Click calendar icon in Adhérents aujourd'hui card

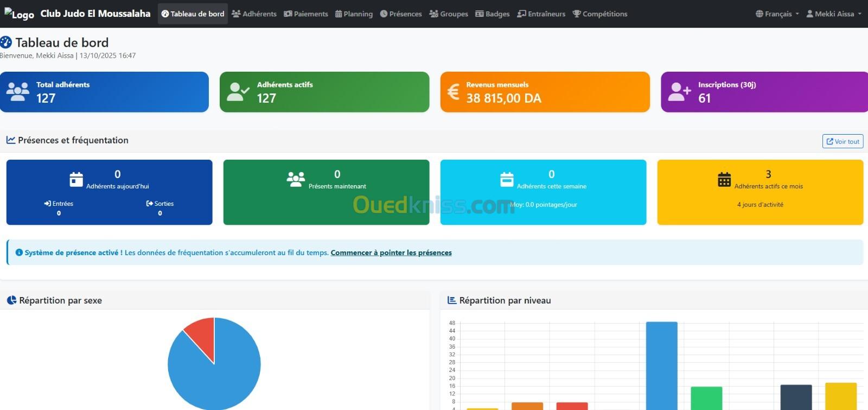(76, 179)
